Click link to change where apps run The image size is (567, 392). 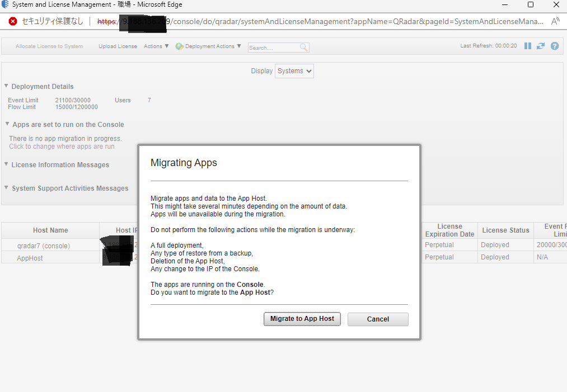tap(62, 147)
